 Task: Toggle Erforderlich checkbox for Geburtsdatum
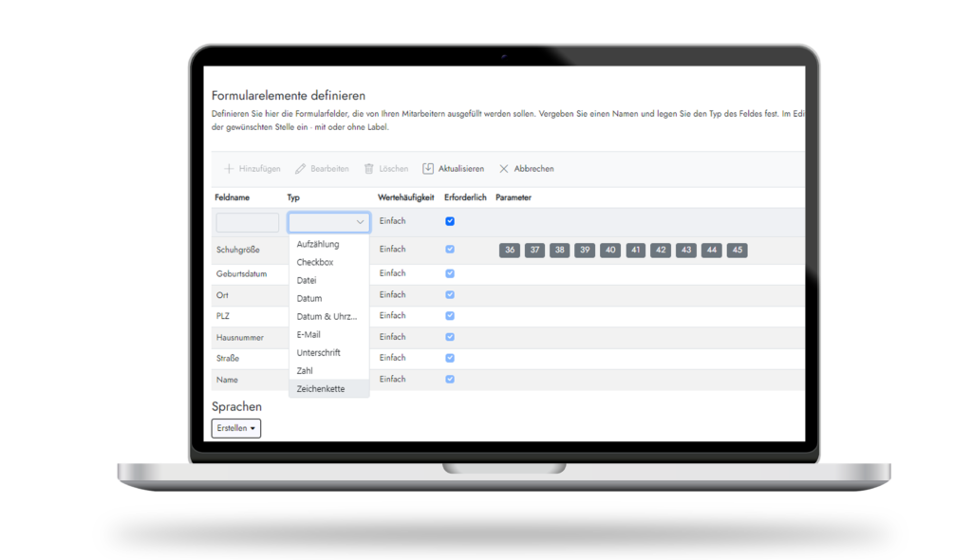pyautogui.click(x=450, y=273)
